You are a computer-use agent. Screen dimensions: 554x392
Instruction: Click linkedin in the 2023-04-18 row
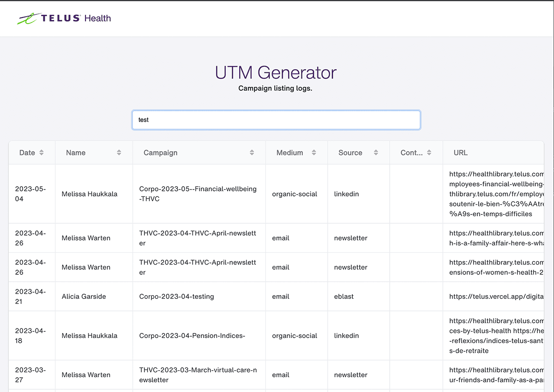point(347,336)
